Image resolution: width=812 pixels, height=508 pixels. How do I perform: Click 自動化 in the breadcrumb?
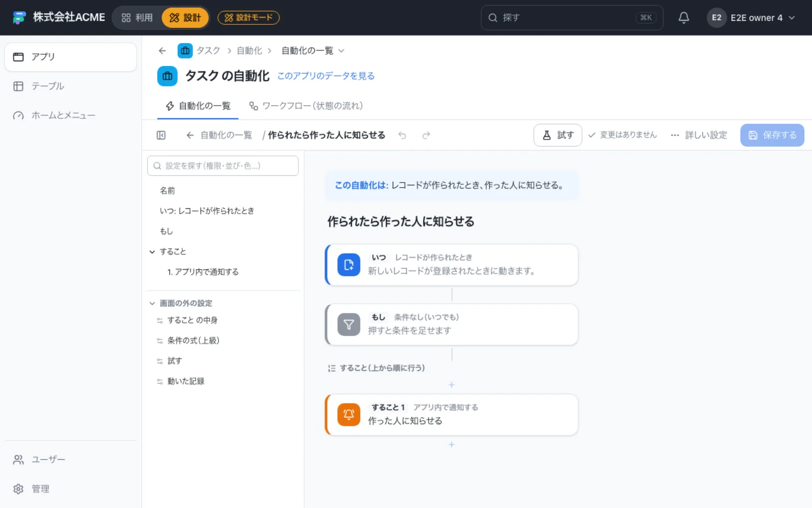[250, 51]
